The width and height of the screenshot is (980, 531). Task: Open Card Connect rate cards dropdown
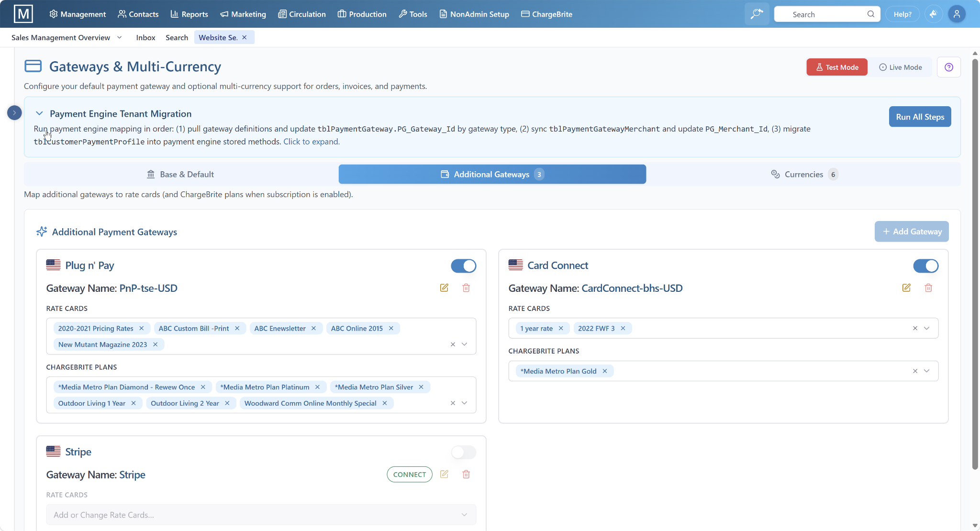pos(926,328)
